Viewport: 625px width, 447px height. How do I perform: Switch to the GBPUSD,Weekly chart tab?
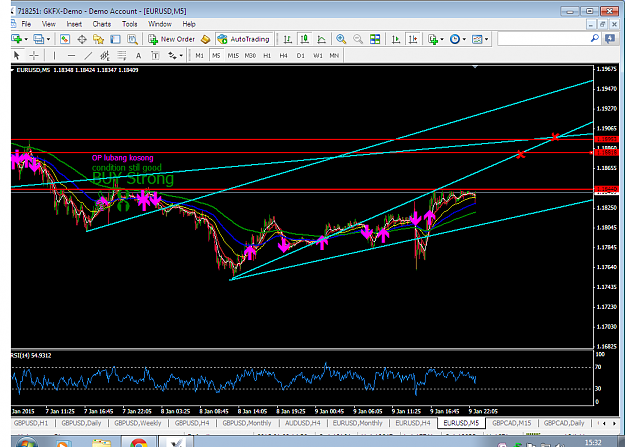coord(138,423)
